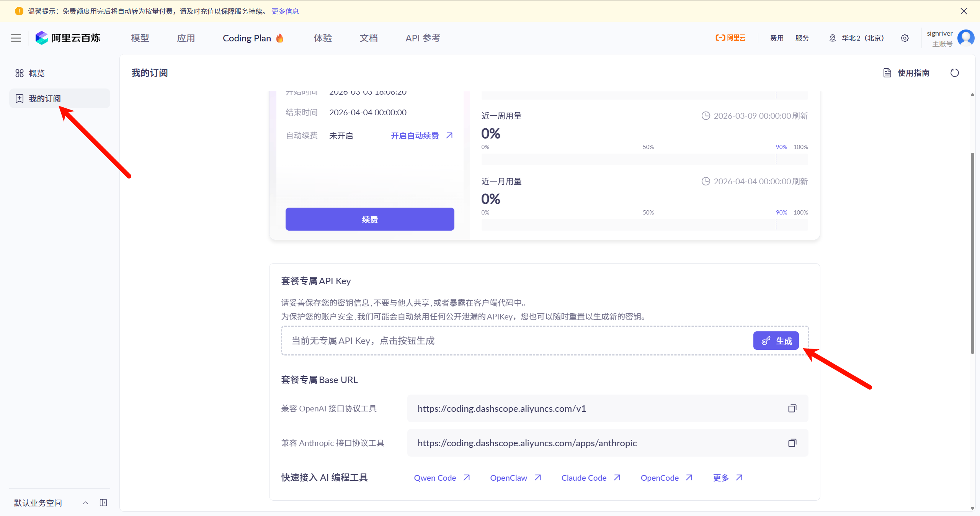
Task: Click the 阿里云百炼 logo
Action: [x=68, y=38]
